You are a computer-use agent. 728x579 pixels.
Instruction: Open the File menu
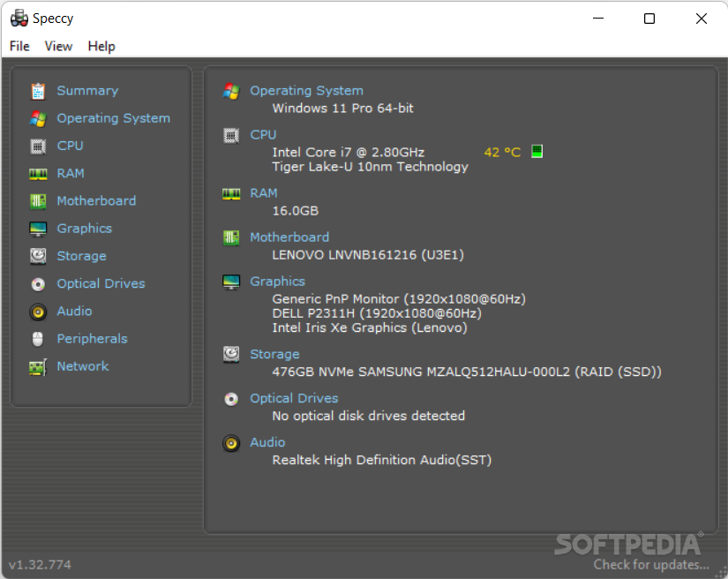19,46
